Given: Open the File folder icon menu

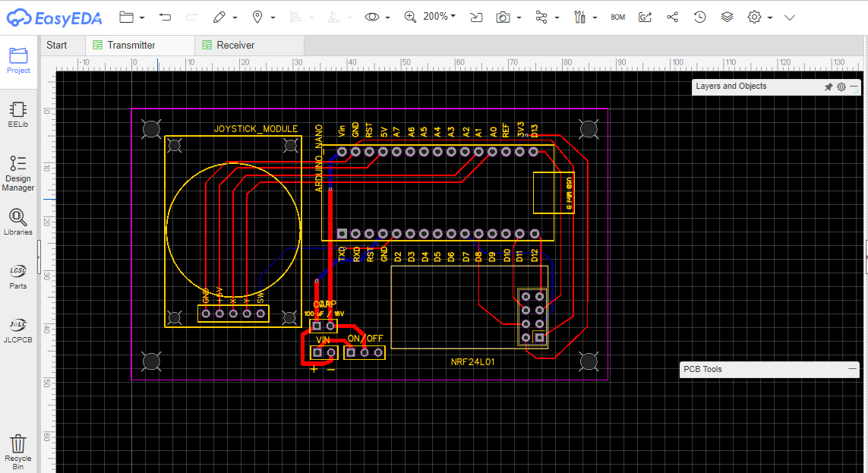Looking at the screenshot, I should pos(127,17).
